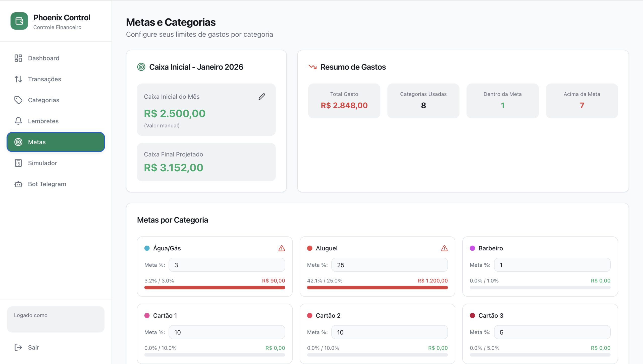Focus the Cartão 1 Meta % input
Image resolution: width=643 pixels, height=364 pixels.
227,332
